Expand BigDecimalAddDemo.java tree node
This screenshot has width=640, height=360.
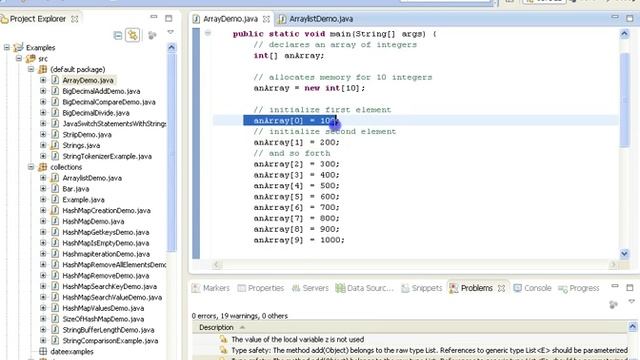point(43,91)
